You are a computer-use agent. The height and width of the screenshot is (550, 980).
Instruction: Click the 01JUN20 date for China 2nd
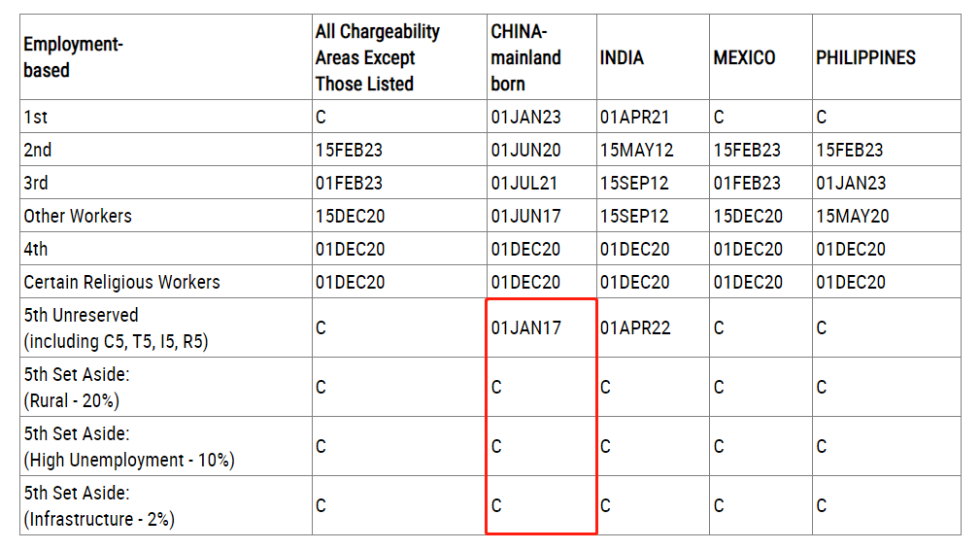point(525,150)
